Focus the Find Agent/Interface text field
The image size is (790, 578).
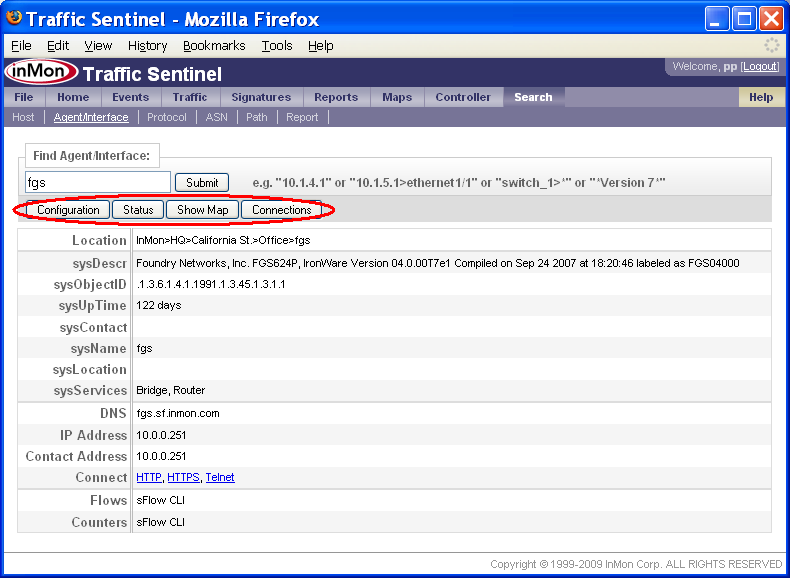click(98, 182)
